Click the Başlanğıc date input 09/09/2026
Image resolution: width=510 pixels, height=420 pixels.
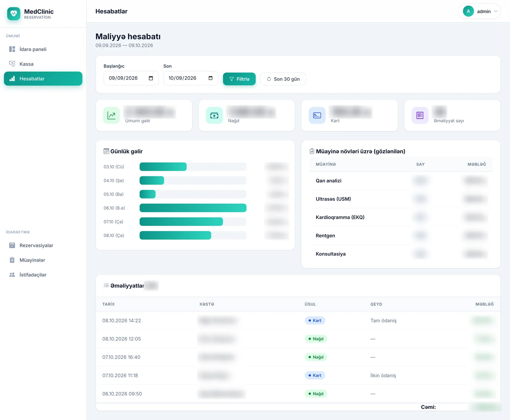pyautogui.click(x=131, y=78)
